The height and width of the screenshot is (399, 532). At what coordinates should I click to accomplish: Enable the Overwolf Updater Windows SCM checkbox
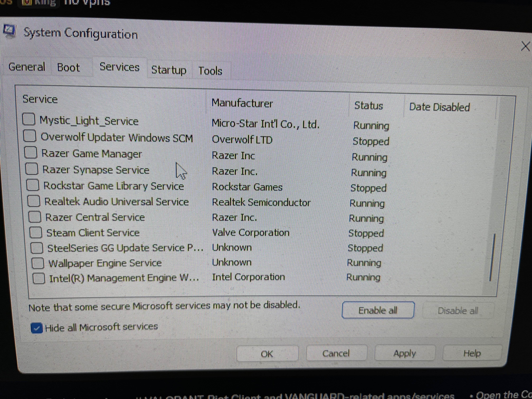pos(30,136)
